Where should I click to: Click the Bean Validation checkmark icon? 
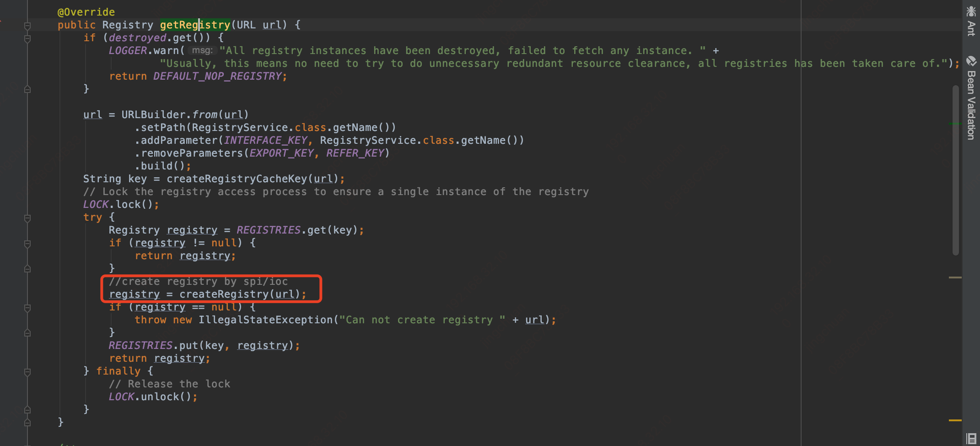971,61
